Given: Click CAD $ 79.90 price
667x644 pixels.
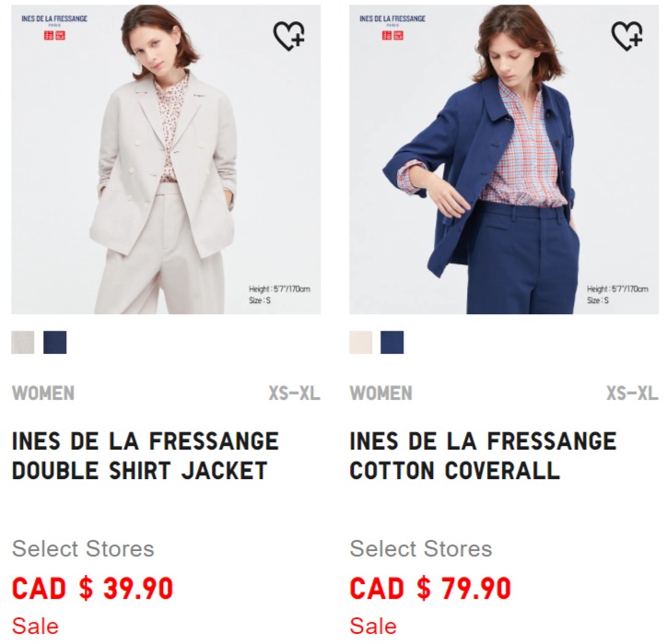Looking at the screenshot, I should tap(430, 589).
